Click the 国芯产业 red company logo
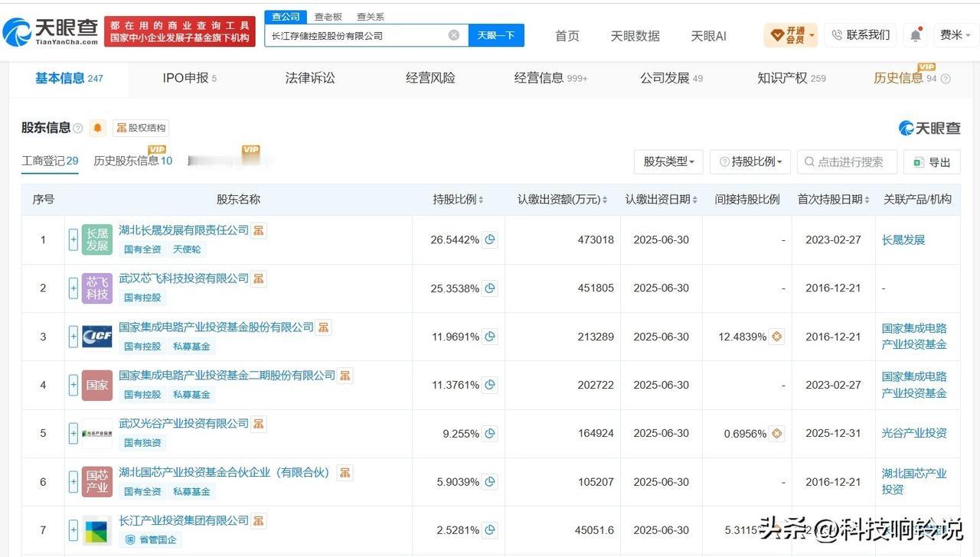The height and width of the screenshot is (557, 980). point(97,482)
